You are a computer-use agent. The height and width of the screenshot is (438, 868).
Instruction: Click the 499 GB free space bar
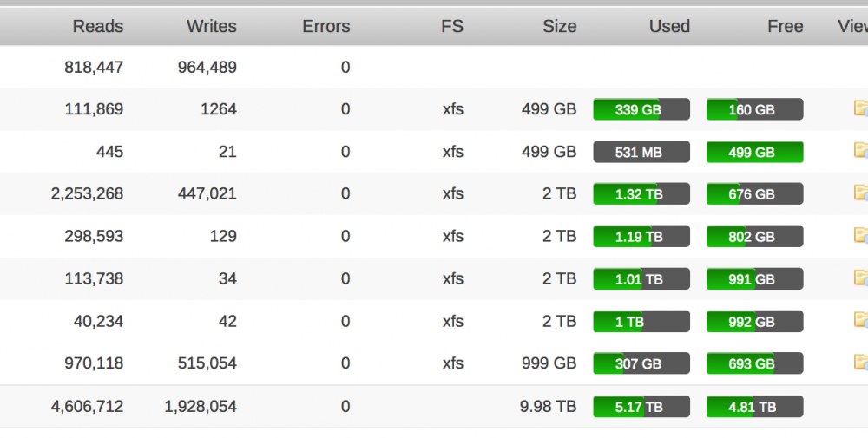[x=754, y=152]
